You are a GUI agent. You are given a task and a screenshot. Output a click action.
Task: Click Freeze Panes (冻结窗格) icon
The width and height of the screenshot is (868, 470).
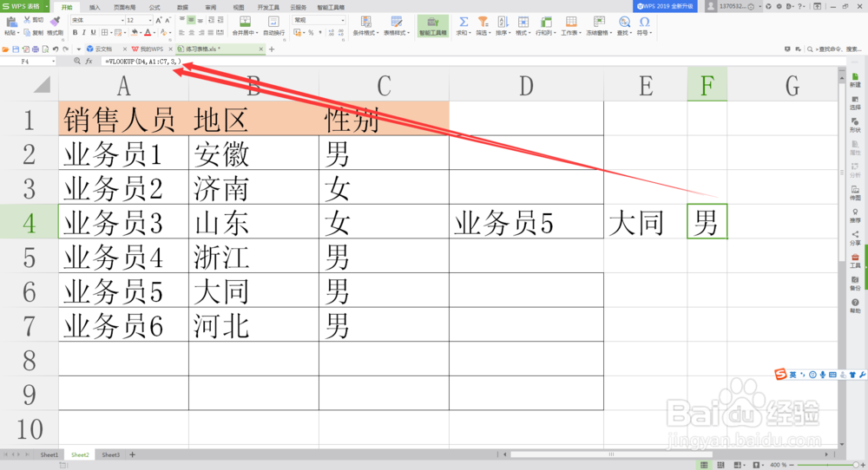click(x=599, y=23)
